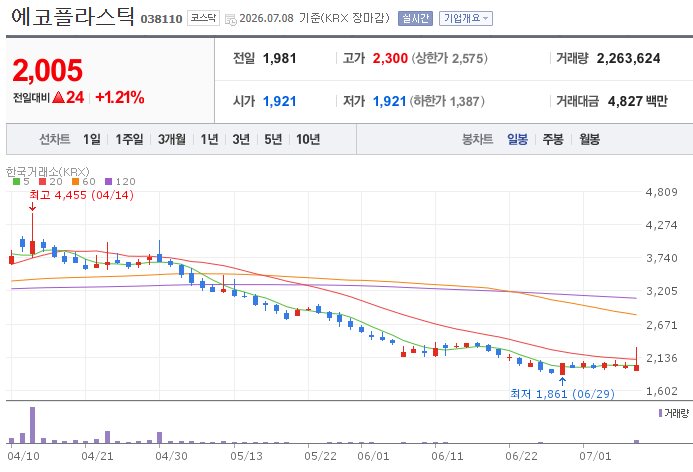693x472 pixels.
Task: Switch to 주봉 weekly candle chart
Action: (553, 140)
